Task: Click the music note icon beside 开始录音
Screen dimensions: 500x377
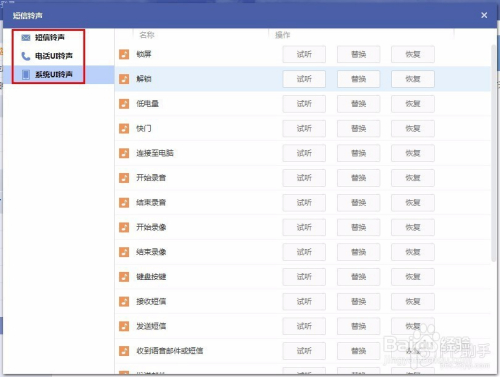Action: coord(124,178)
